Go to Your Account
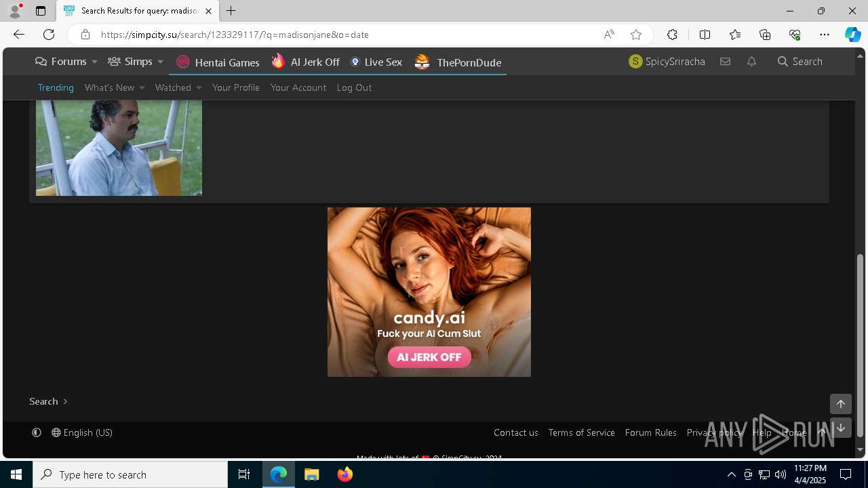The image size is (868, 488). point(298,87)
